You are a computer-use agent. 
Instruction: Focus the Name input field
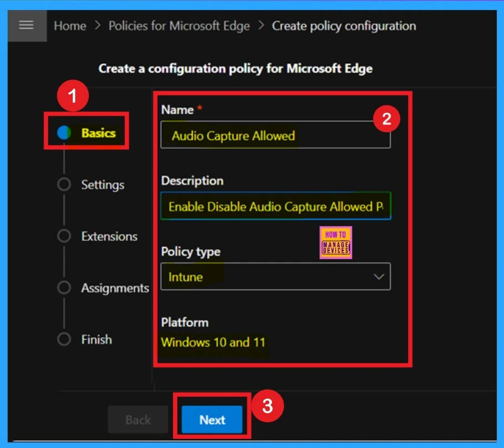pyautogui.click(x=275, y=135)
